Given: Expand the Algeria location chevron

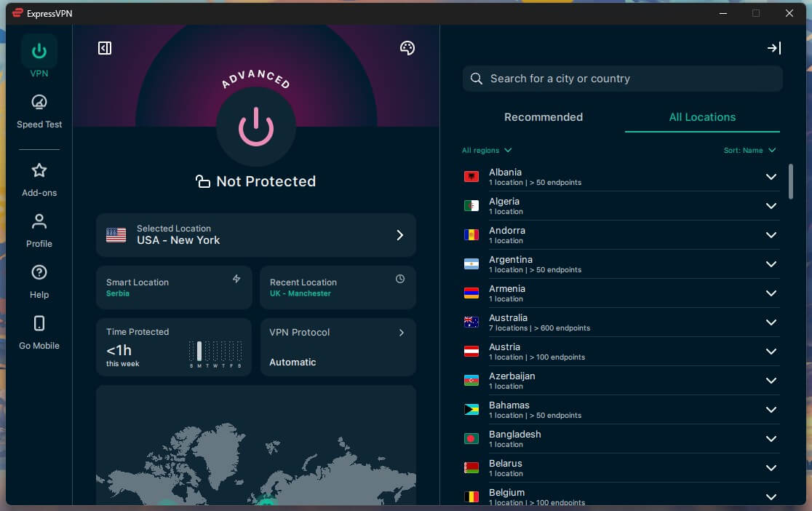Looking at the screenshot, I should (771, 206).
